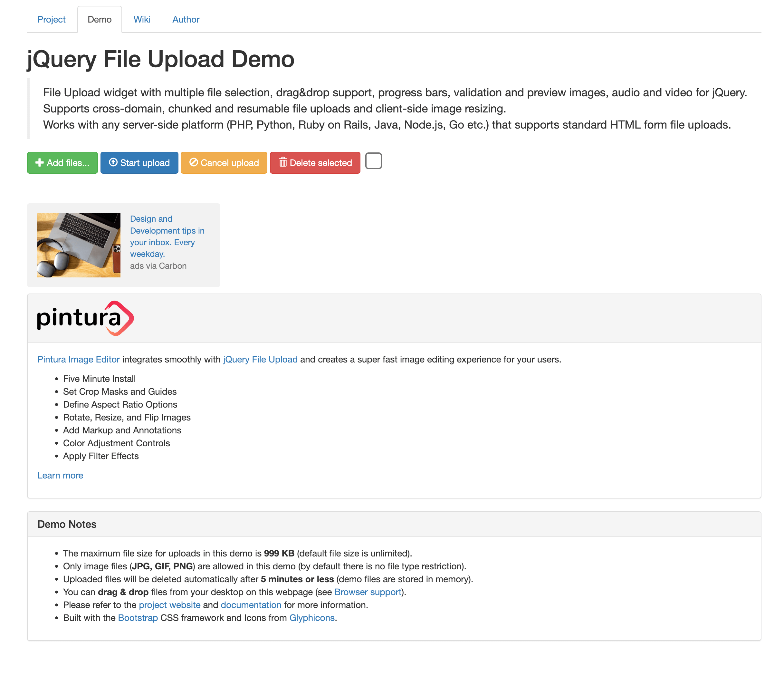The height and width of the screenshot is (676, 784).
Task: Click the plus icon on Add files
Action: pos(39,162)
